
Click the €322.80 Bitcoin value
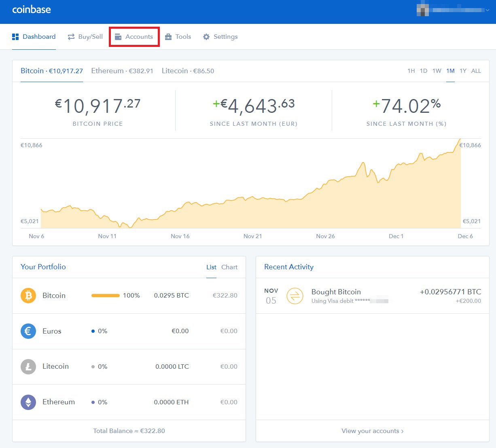(x=225, y=296)
